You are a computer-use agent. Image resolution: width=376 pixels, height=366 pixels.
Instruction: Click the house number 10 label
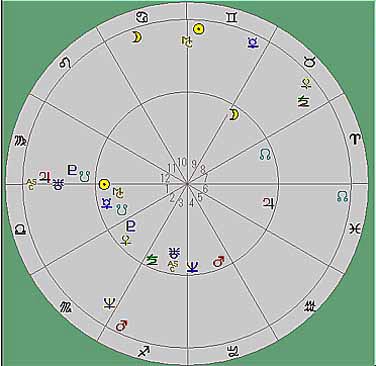[x=182, y=162]
